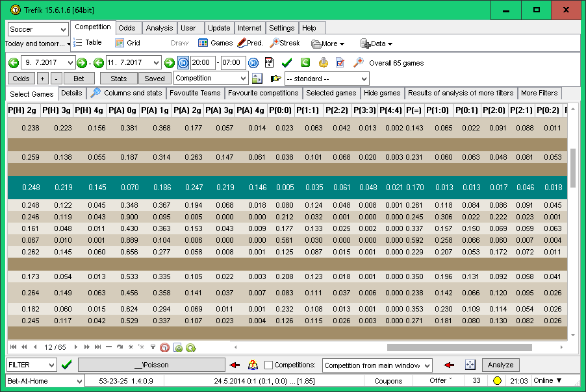This screenshot has width=586, height=392.
Task: Click the green Euro currency icon
Action: click(305, 63)
